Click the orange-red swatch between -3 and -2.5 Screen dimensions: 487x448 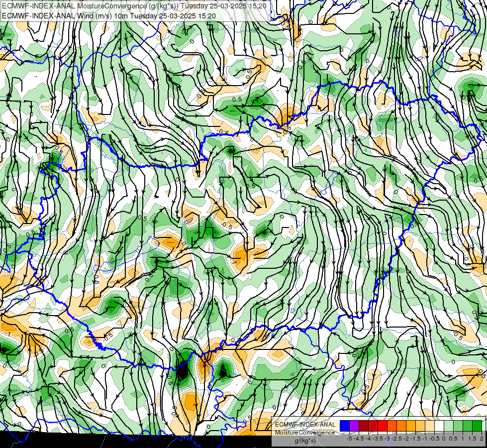coord(392,426)
